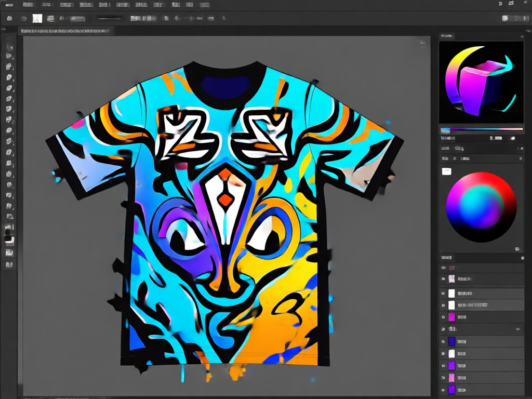Select the solid pink layer thumbnail
This screenshot has width=532, height=399.
click(451, 378)
